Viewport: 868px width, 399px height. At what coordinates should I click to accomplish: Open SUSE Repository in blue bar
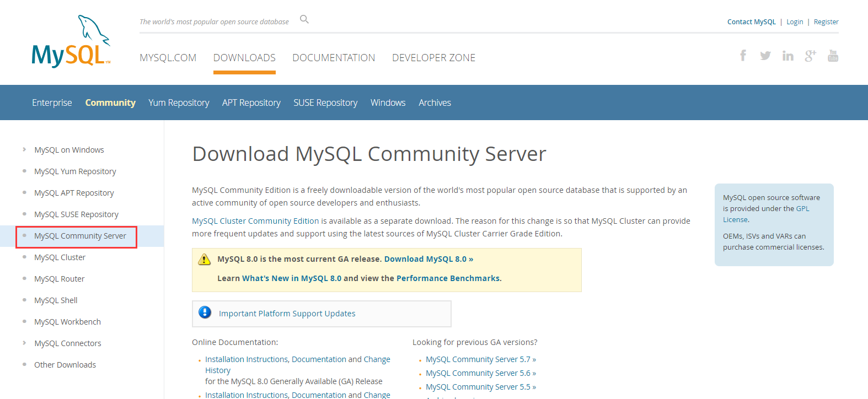tap(325, 103)
